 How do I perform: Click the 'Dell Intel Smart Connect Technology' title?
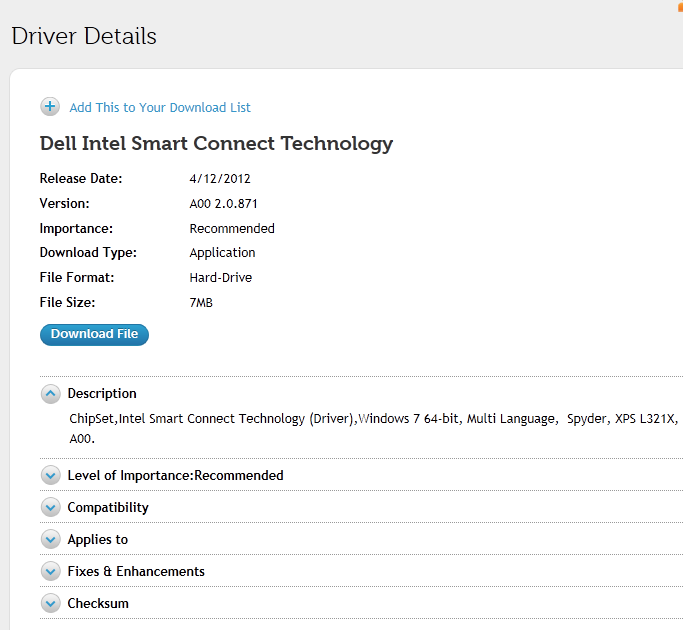(216, 143)
